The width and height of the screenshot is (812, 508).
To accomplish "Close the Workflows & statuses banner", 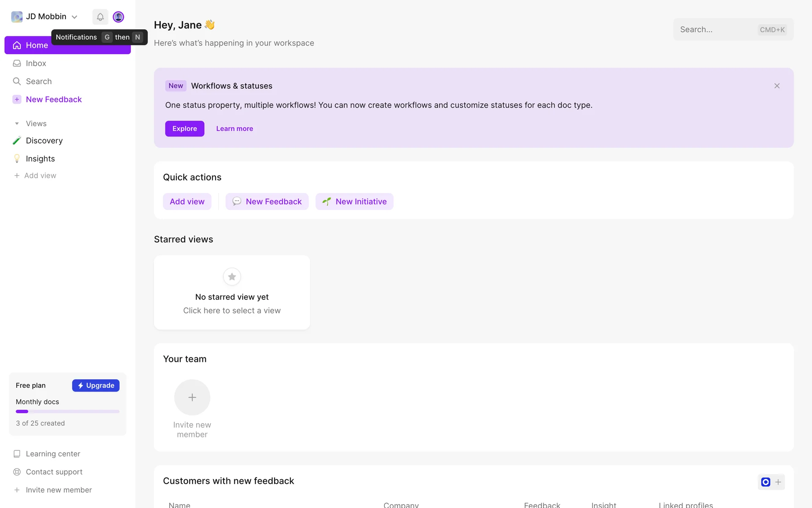I will pyautogui.click(x=777, y=86).
